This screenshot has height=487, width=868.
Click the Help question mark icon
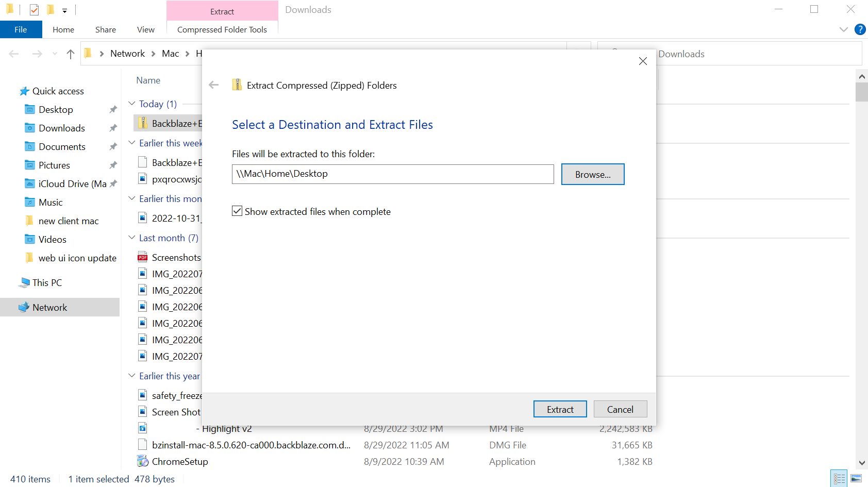click(860, 29)
